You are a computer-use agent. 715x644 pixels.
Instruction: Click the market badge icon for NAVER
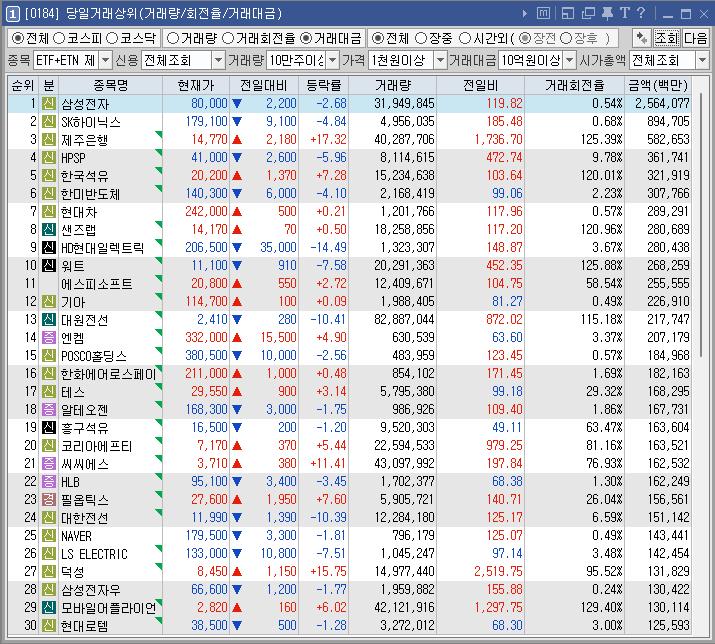[48, 535]
